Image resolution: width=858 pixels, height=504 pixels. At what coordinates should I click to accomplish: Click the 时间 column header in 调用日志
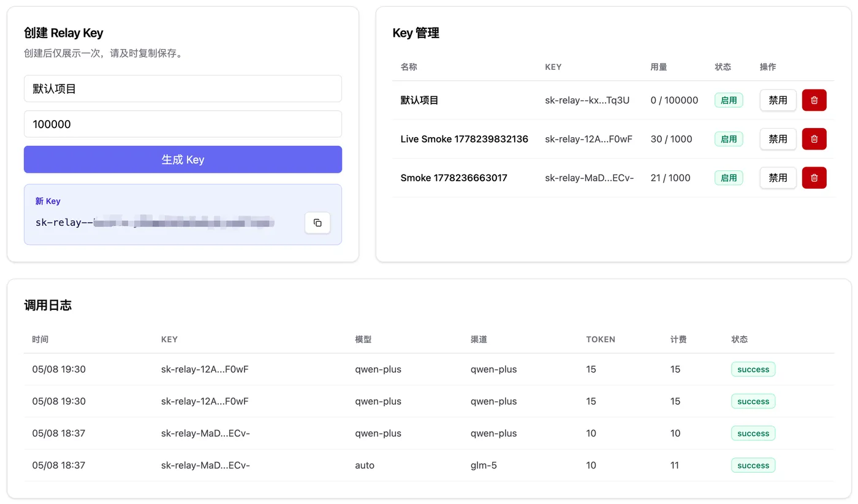pos(40,339)
